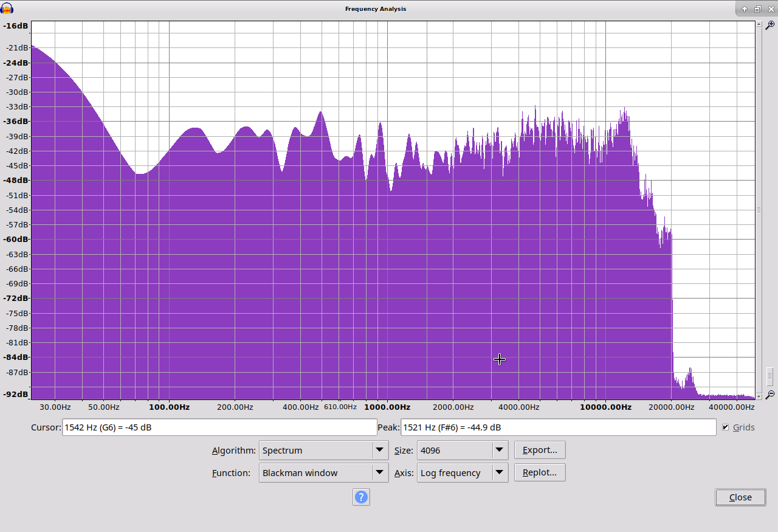778x532 pixels.
Task: Click the -72dB axis label
Action: click(x=16, y=298)
